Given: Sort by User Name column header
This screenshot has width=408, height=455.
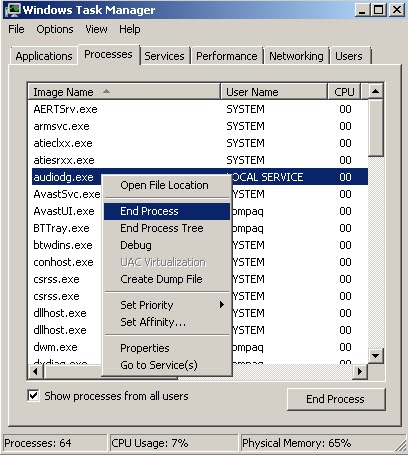Looking at the screenshot, I should point(274,92).
